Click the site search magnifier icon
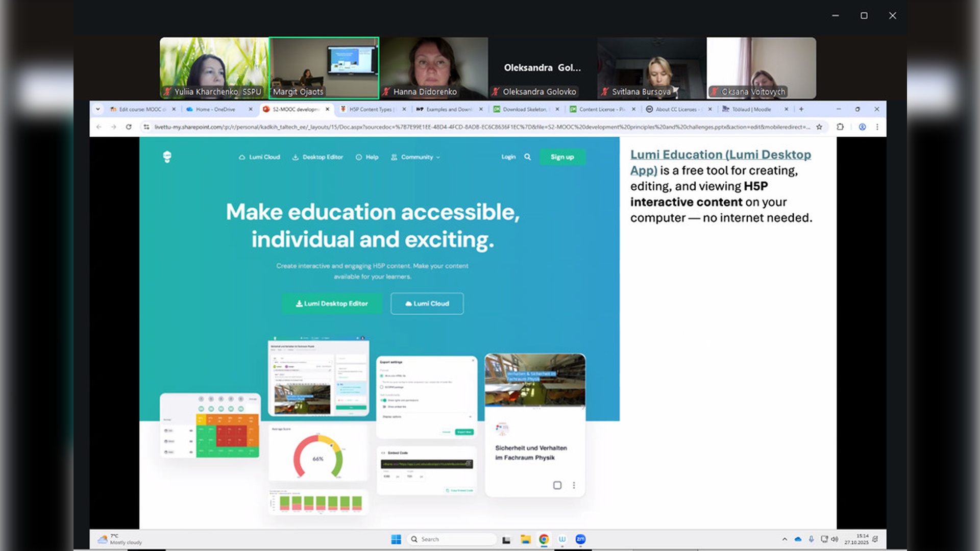 [527, 157]
